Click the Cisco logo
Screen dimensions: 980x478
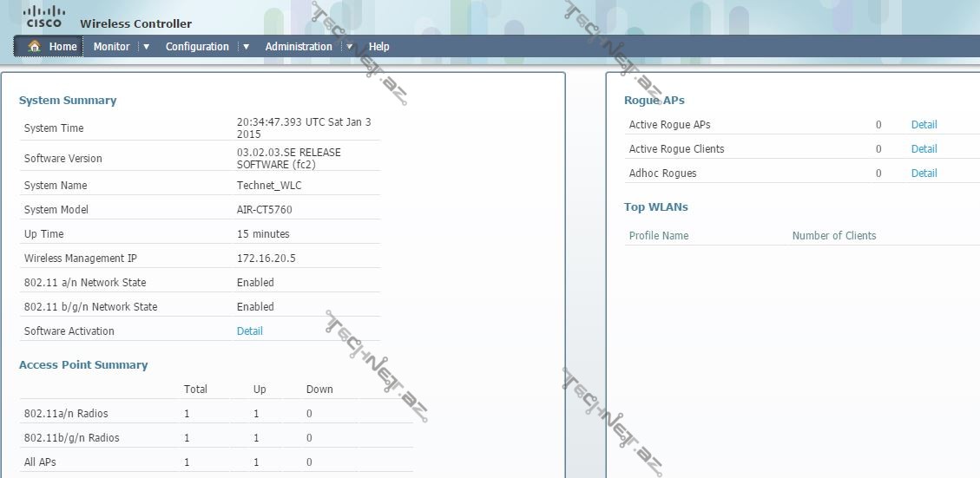43,16
